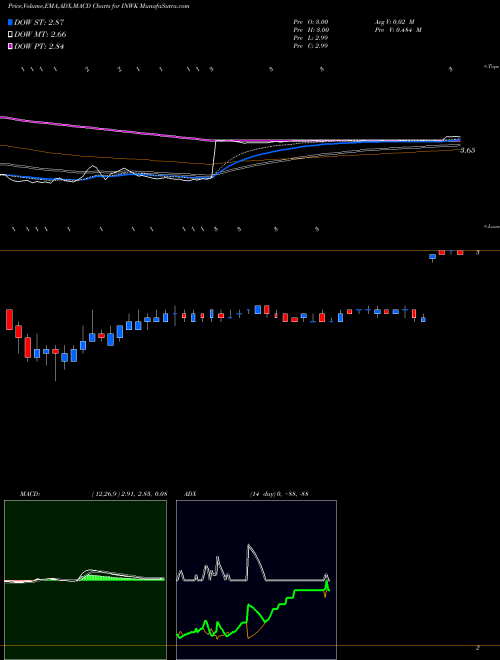
Task: Click the white DOW MT legend swatch
Action: [11, 35]
